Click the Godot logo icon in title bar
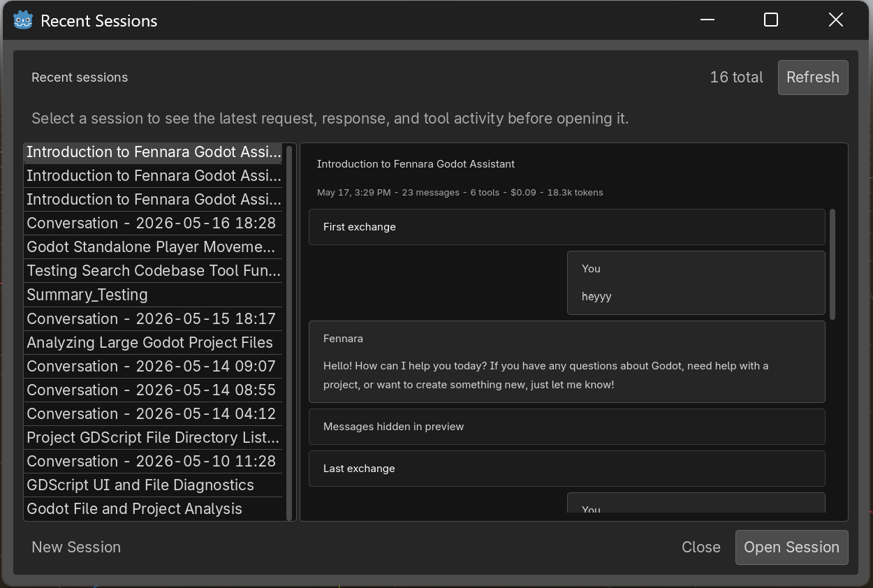 point(23,20)
